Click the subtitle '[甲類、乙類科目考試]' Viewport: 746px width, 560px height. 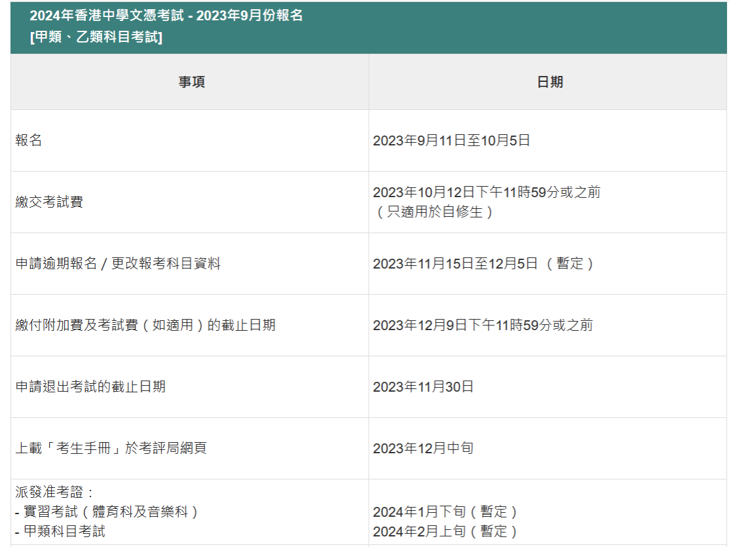(x=96, y=37)
